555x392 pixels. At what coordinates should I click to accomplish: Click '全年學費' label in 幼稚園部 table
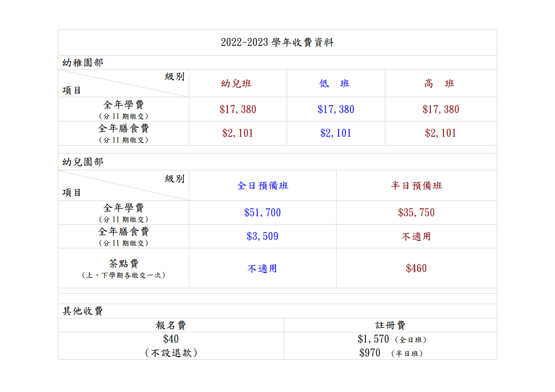tap(124, 105)
